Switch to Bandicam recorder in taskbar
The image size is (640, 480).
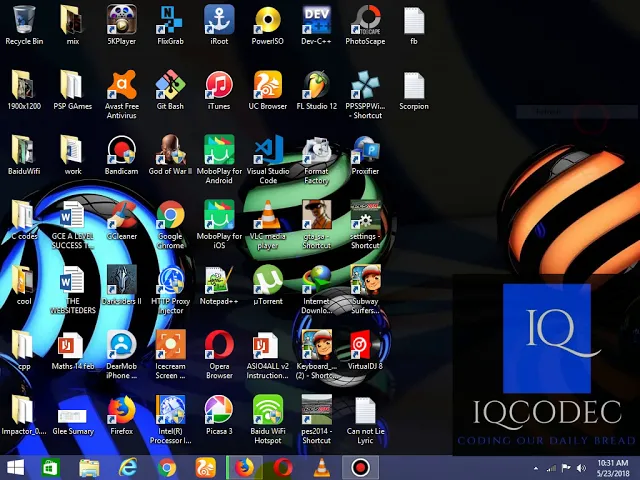point(360,467)
